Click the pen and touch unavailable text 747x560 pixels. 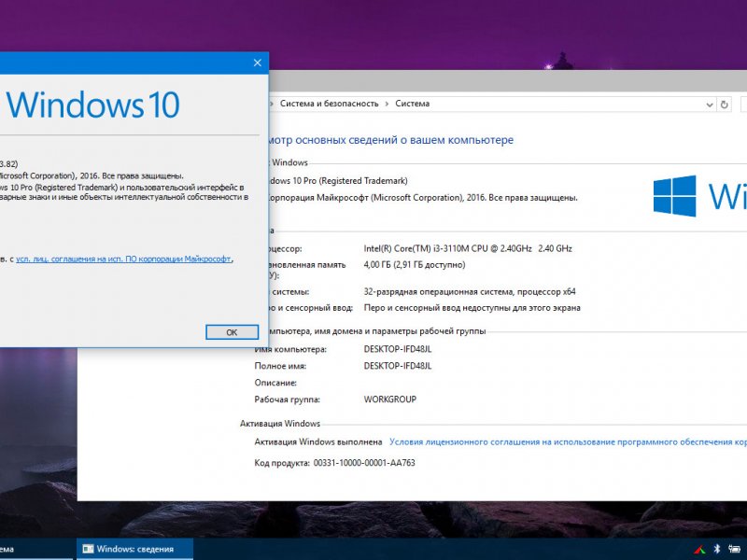tap(472, 308)
